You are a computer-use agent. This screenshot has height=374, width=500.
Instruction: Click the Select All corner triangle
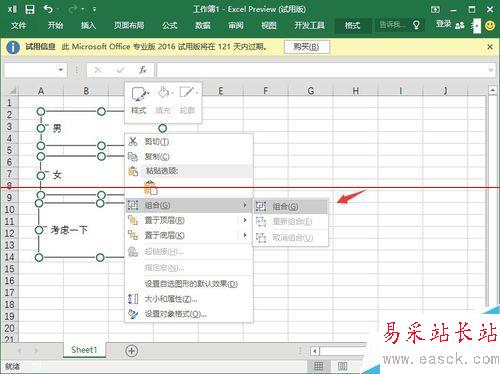[12, 91]
